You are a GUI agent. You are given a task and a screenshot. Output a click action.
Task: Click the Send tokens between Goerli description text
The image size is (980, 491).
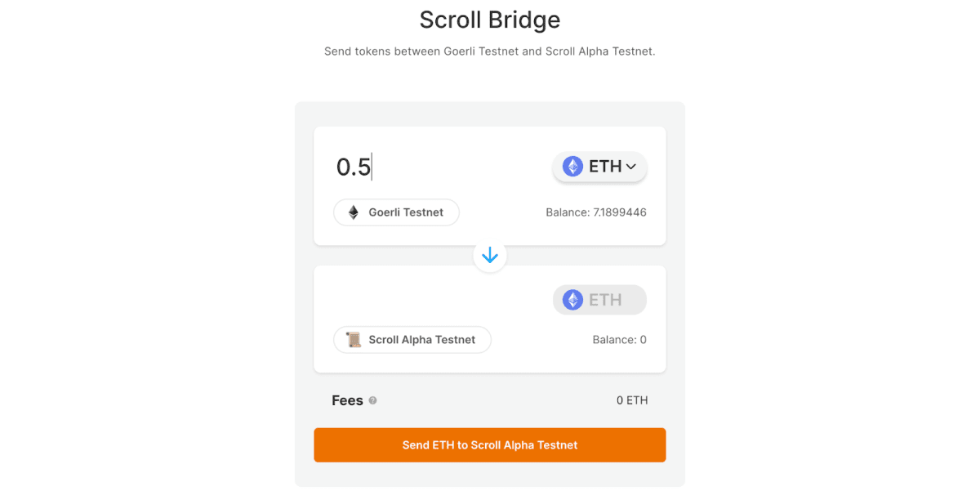tap(490, 51)
